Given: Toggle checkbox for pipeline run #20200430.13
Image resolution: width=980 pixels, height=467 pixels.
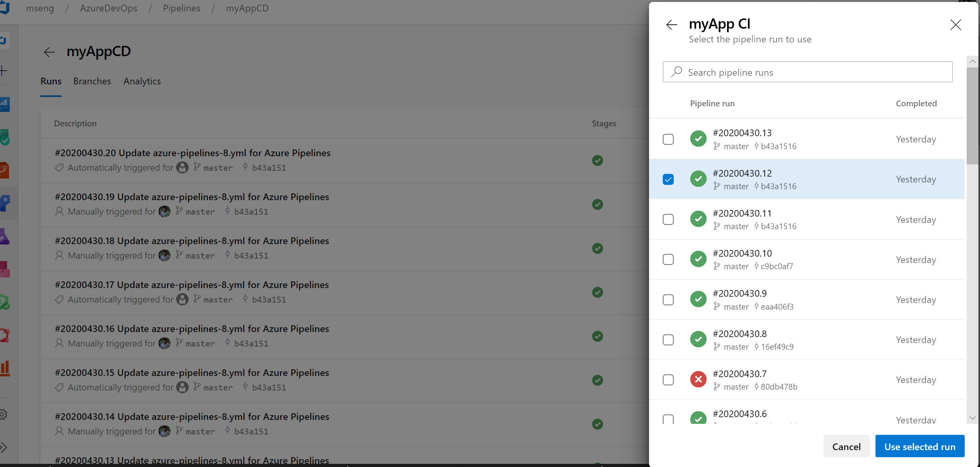Looking at the screenshot, I should coord(668,139).
